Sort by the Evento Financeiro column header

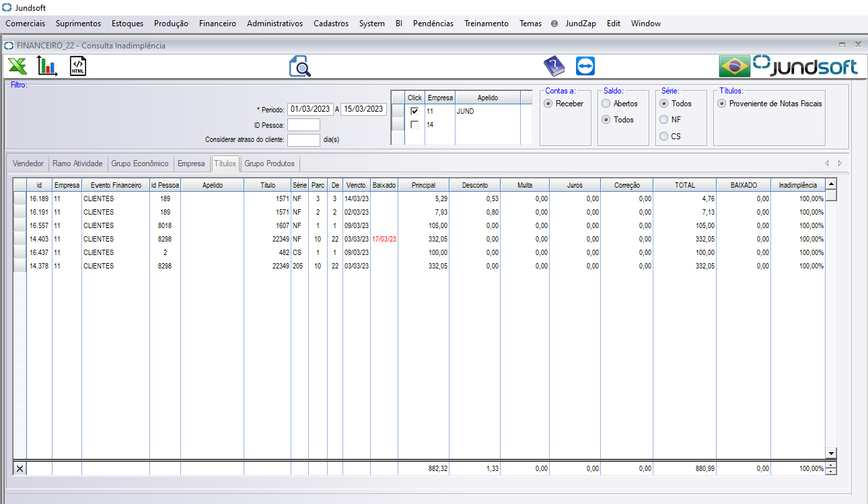click(x=116, y=185)
